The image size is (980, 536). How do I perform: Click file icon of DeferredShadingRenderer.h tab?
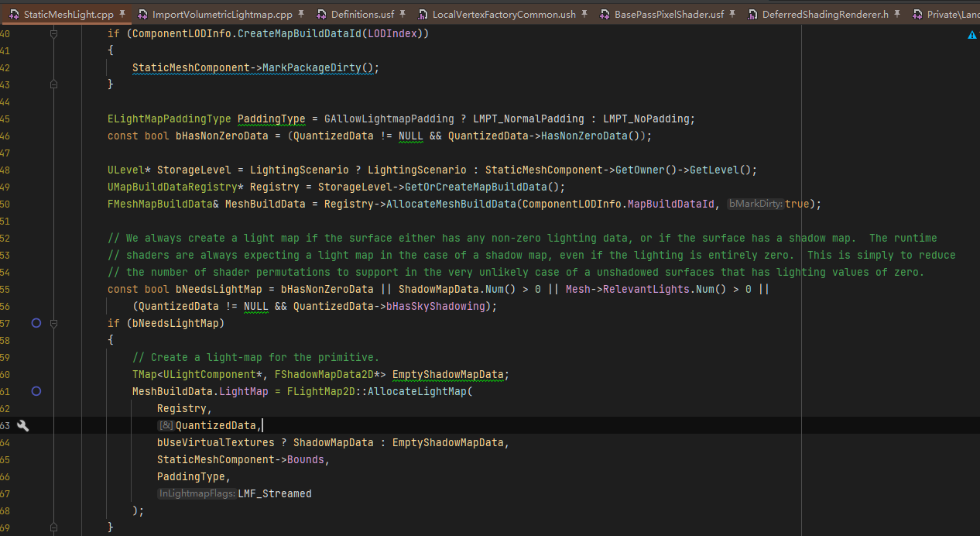(753, 14)
